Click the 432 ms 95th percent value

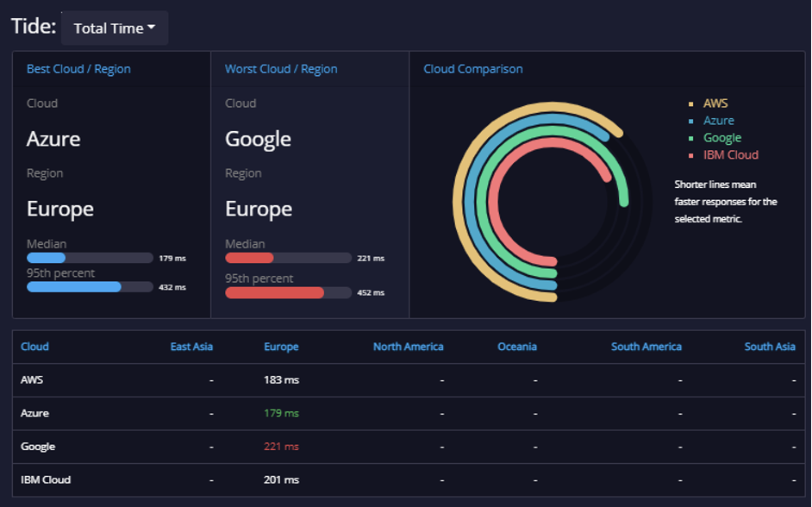point(172,287)
